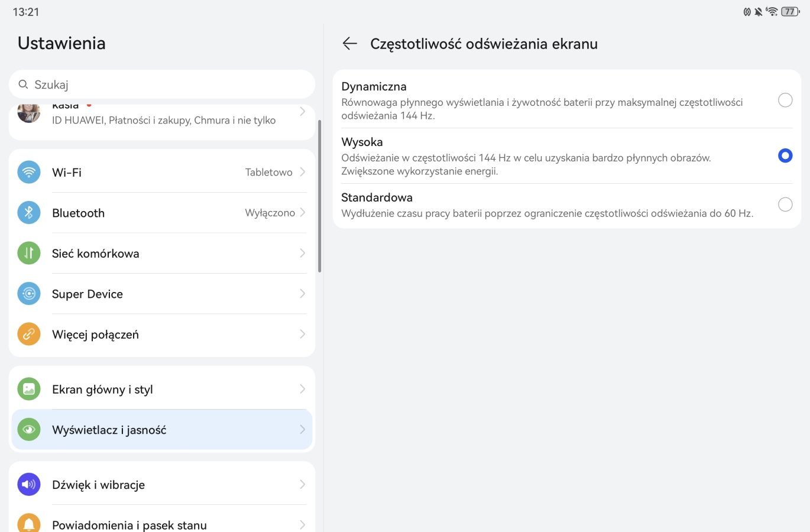Tap the Powiadomienia bell icon
This screenshot has height=532, width=810.
(29, 523)
